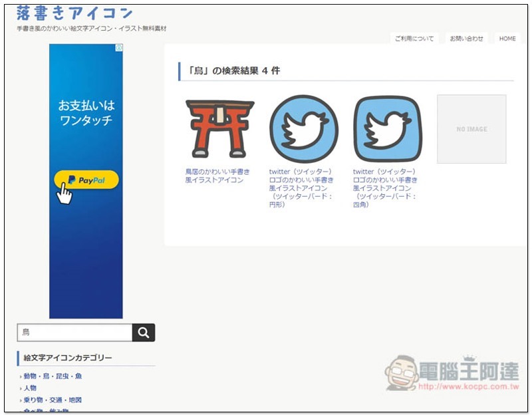Open the 動物・鳥・昆虫・魚 category
532x417 pixels.
point(53,376)
